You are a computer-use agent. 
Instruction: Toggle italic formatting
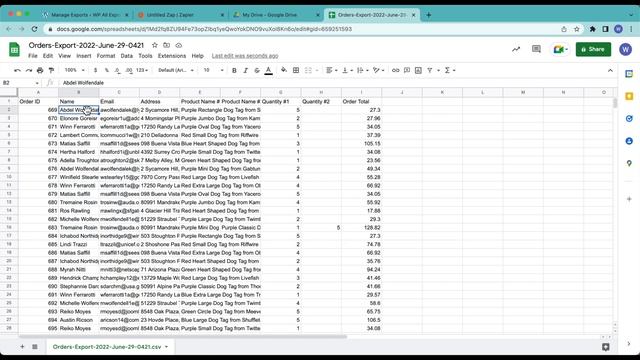pyautogui.click(x=246, y=70)
